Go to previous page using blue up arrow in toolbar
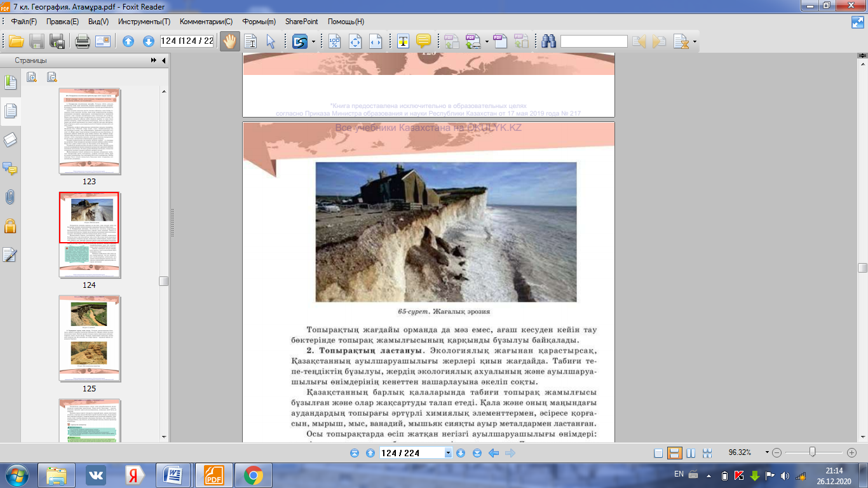Screen dimensions: 868x488 click(128, 42)
